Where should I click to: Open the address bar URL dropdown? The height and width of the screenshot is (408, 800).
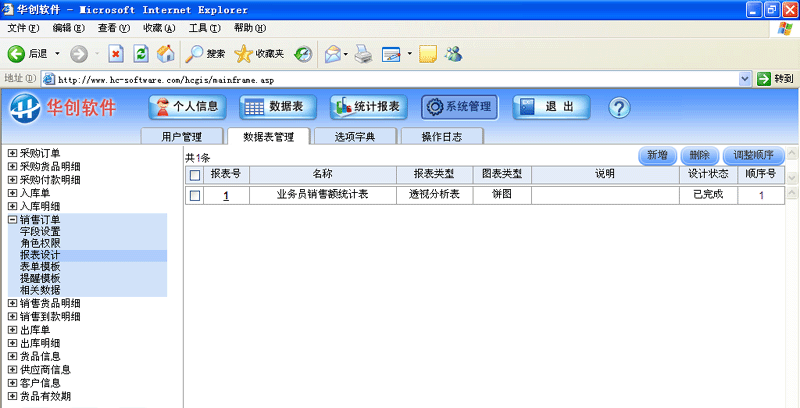click(745, 78)
